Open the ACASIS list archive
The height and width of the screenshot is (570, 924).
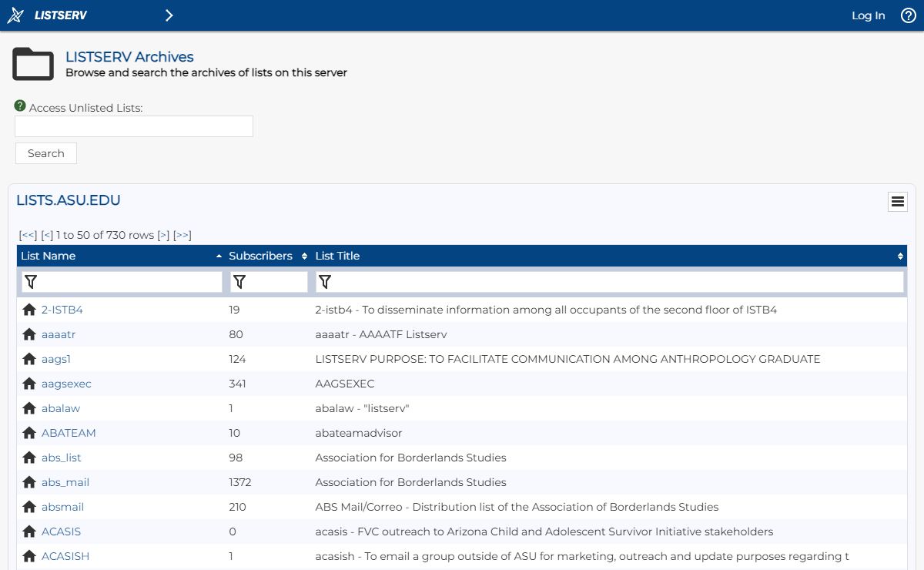(61, 531)
